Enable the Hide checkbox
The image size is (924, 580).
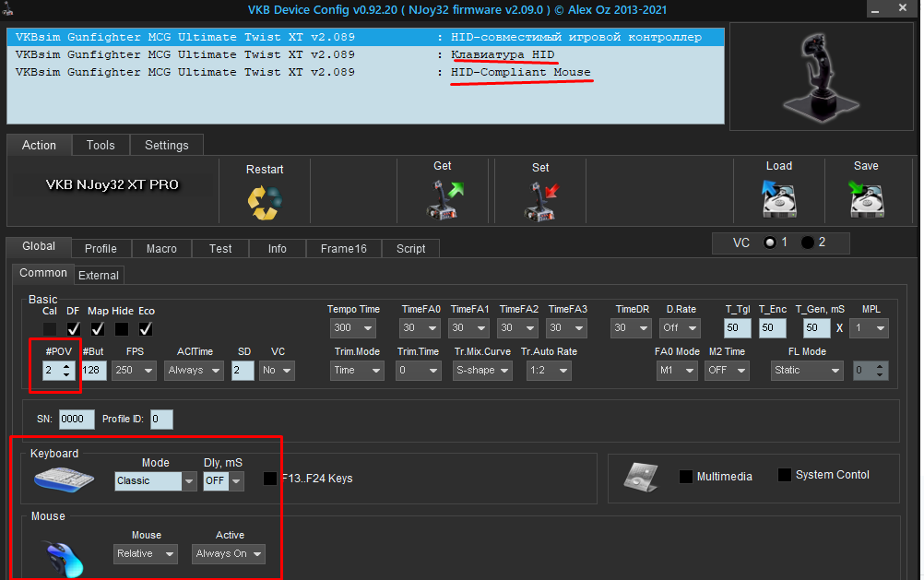tap(122, 329)
